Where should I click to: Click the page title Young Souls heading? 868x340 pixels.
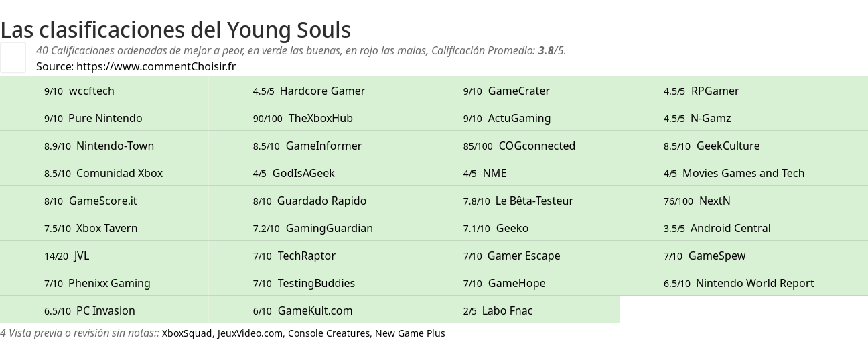click(175, 30)
